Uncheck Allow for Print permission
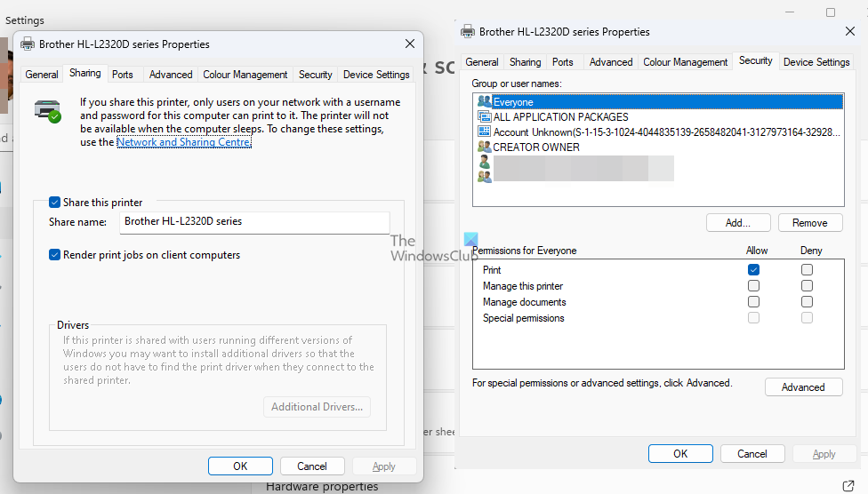 click(x=753, y=270)
